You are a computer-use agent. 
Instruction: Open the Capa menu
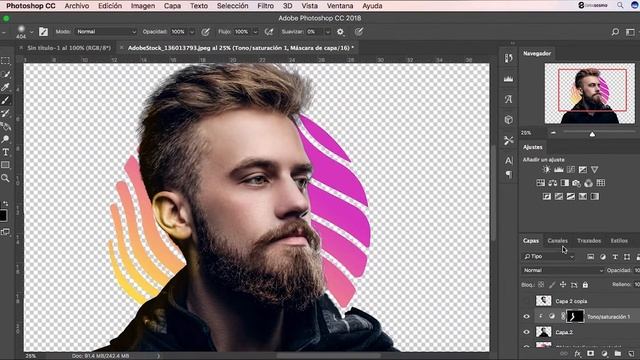tap(172, 6)
